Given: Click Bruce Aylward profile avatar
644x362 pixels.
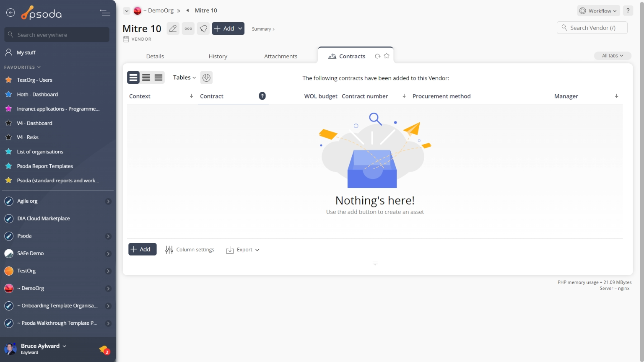Looking at the screenshot, I should coord(10,349).
